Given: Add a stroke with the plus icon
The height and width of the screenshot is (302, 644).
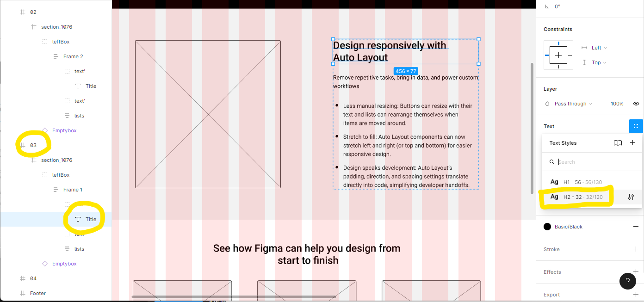Looking at the screenshot, I should pos(636,249).
